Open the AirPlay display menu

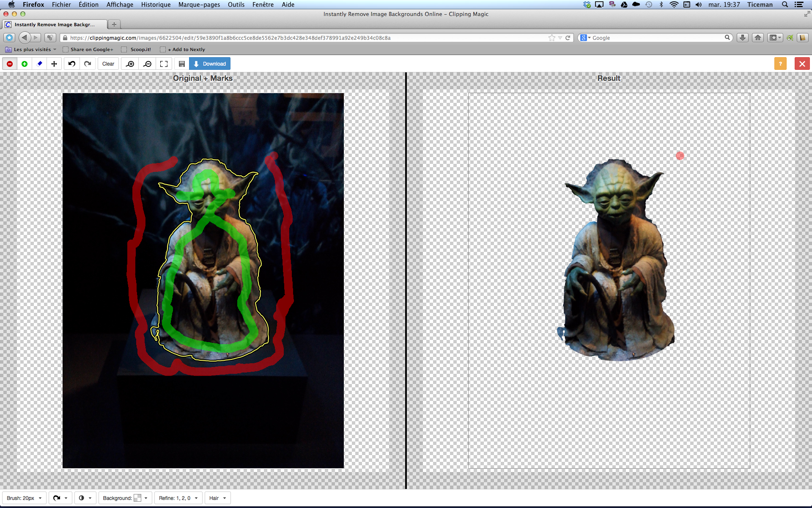[599, 5]
